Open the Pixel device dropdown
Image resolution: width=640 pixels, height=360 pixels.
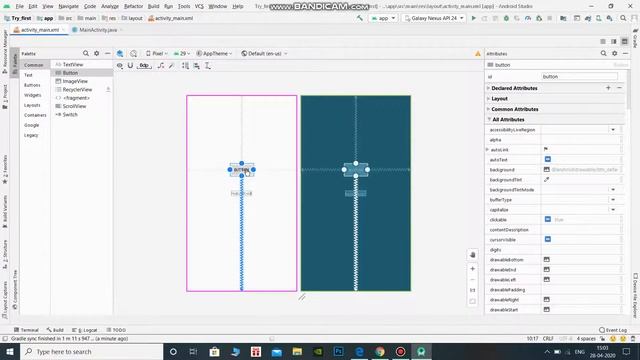point(157,53)
